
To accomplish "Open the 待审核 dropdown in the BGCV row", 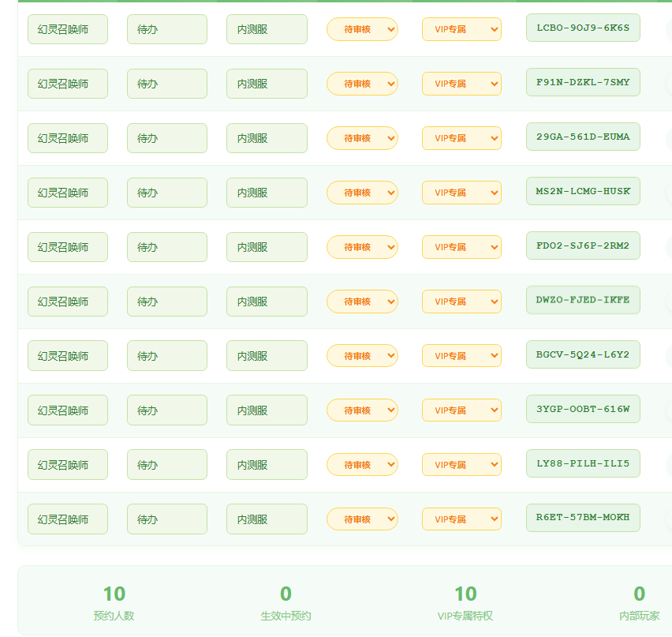I will (x=362, y=356).
